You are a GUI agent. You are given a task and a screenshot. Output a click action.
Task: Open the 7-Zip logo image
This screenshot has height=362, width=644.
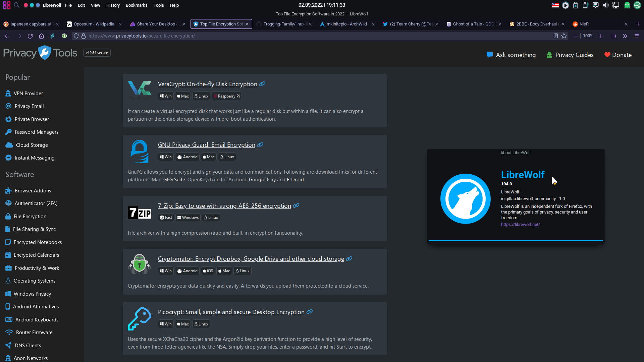pyautogui.click(x=140, y=213)
